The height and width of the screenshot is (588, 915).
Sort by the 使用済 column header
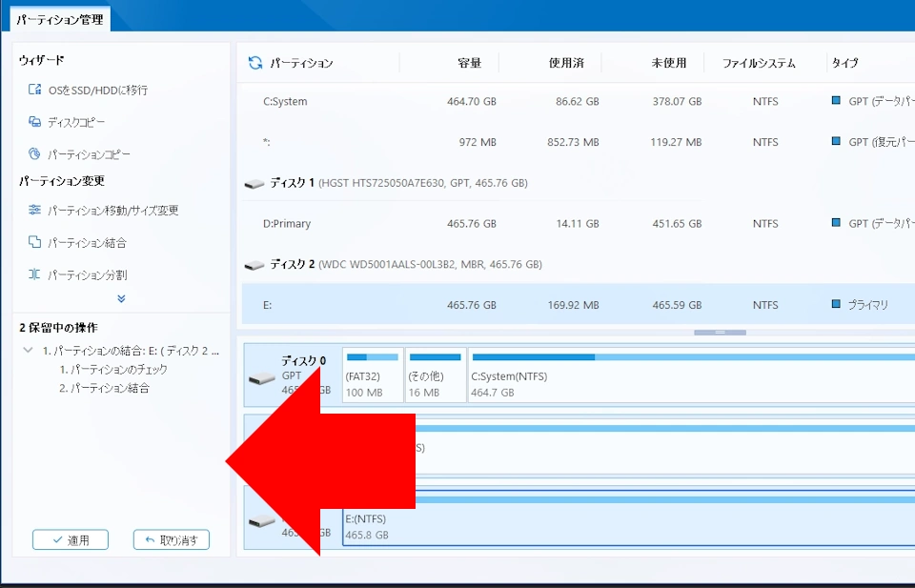pos(566,63)
